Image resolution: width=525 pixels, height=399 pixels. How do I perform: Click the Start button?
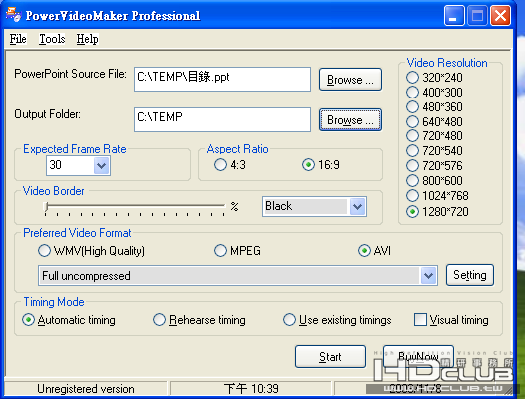click(x=330, y=357)
